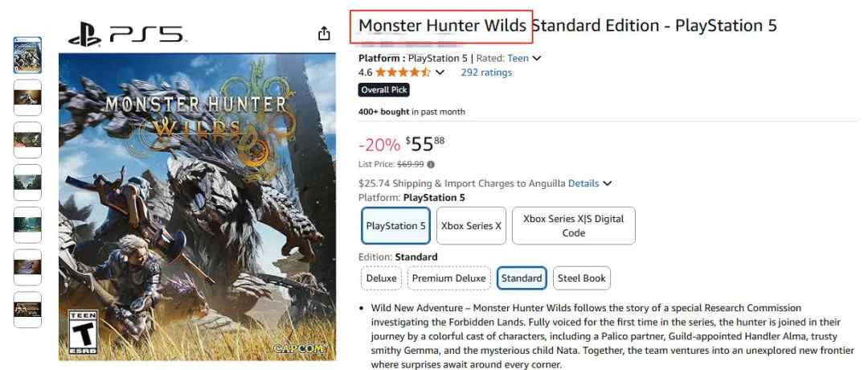Select the fourth product thumbnail
Image resolution: width=868 pixels, height=370 pixels.
[x=27, y=183]
